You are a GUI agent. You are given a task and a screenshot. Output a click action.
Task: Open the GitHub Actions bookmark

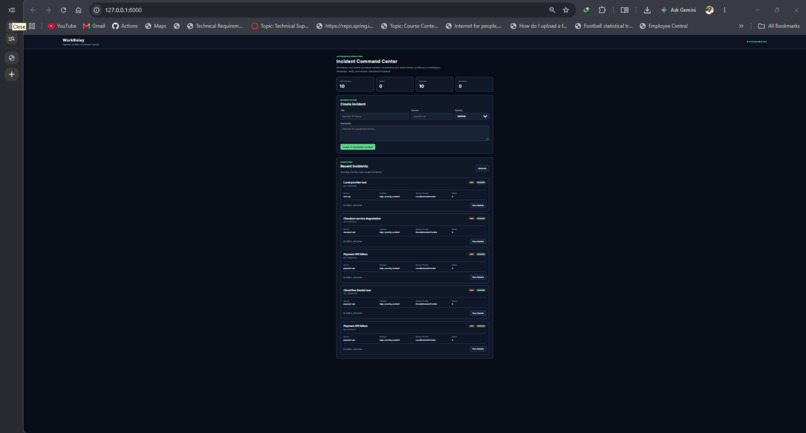point(125,26)
